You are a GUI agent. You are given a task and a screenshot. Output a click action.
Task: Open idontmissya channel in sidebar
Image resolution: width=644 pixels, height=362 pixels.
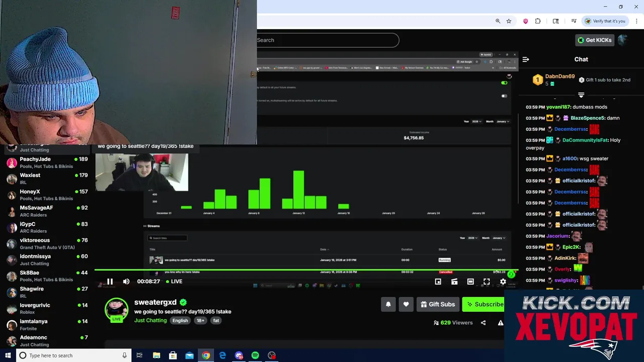tap(48, 260)
